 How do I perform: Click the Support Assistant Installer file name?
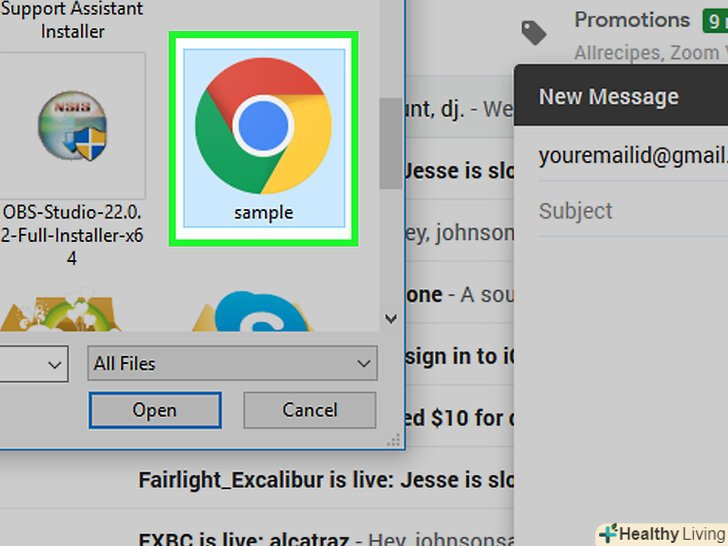pyautogui.click(x=72, y=20)
